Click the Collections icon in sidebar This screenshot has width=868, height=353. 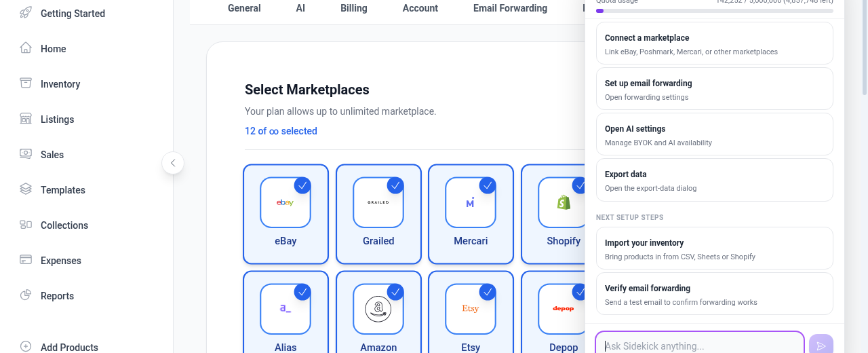(x=26, y=225)
